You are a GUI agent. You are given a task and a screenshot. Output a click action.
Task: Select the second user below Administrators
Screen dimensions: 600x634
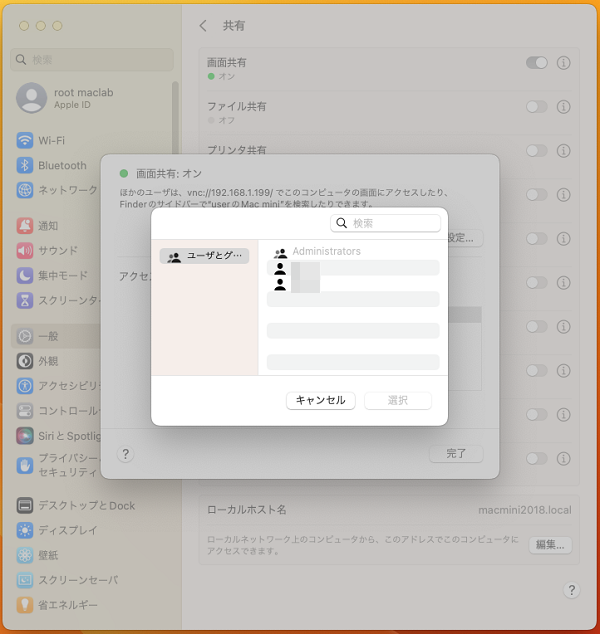pyautogui.click(x=353, y=283)
